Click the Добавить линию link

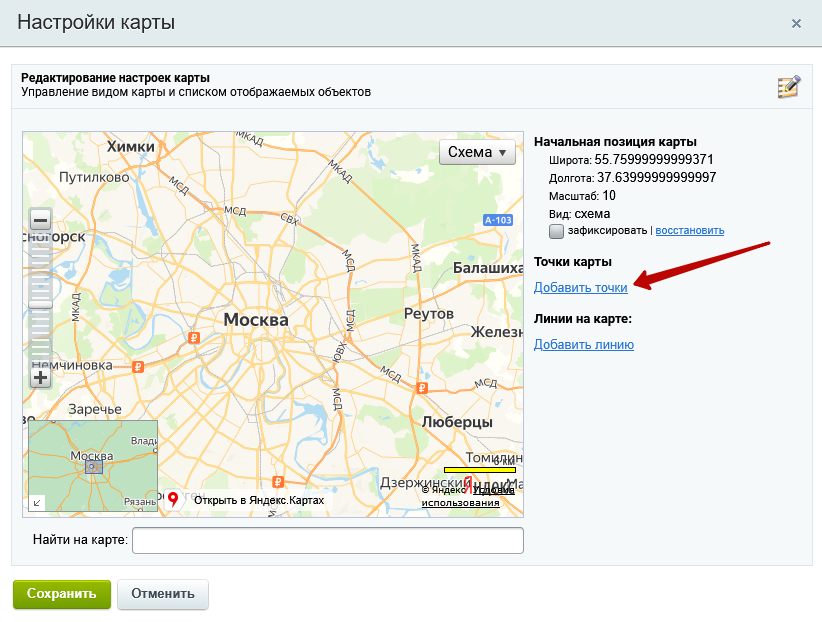click(x=584, y=344)
